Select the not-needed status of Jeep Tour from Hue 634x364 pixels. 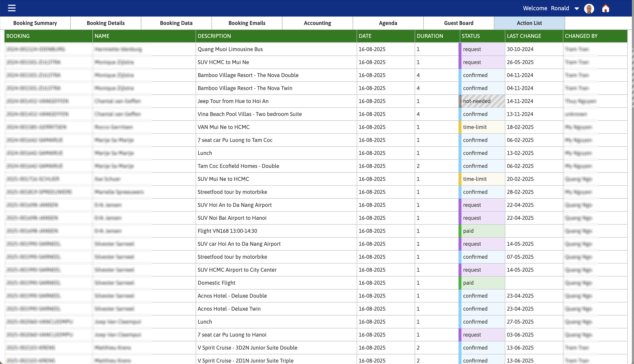(x=476, y=101)
